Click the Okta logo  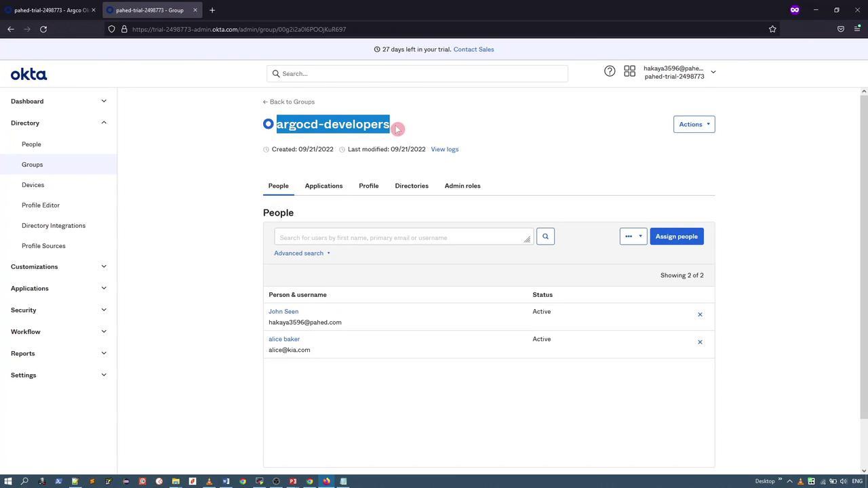point(28,75)
